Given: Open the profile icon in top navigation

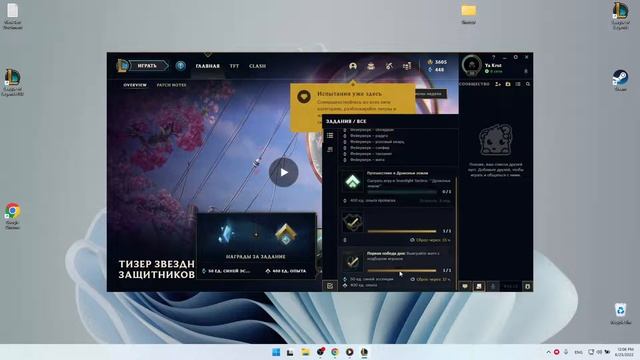Looking at the screenshot, I should [353, 66].
